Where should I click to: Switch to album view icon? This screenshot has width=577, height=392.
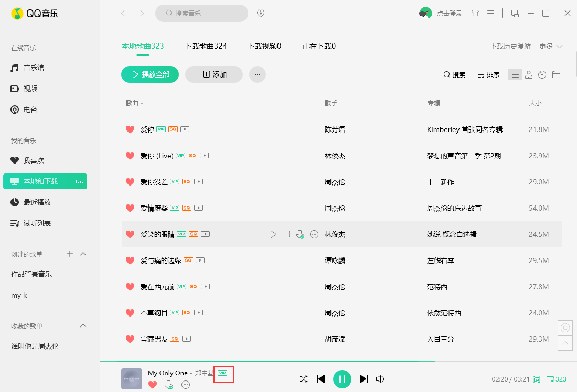(x=542, y=74)
